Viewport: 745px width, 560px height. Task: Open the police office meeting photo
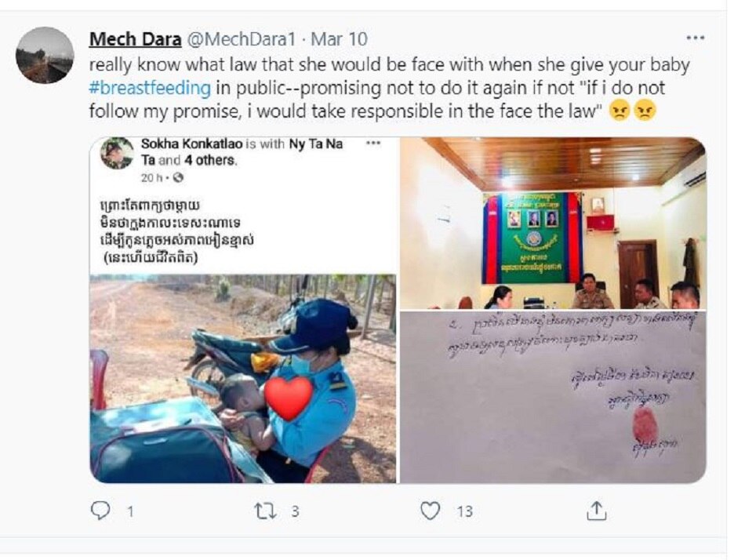tap(552, 224)
